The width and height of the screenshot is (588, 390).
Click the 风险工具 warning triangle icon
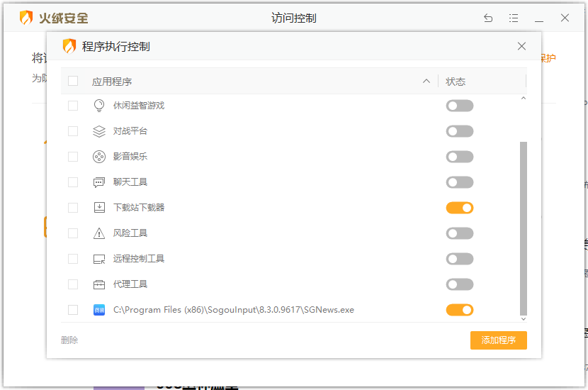[x=99, y=233]
